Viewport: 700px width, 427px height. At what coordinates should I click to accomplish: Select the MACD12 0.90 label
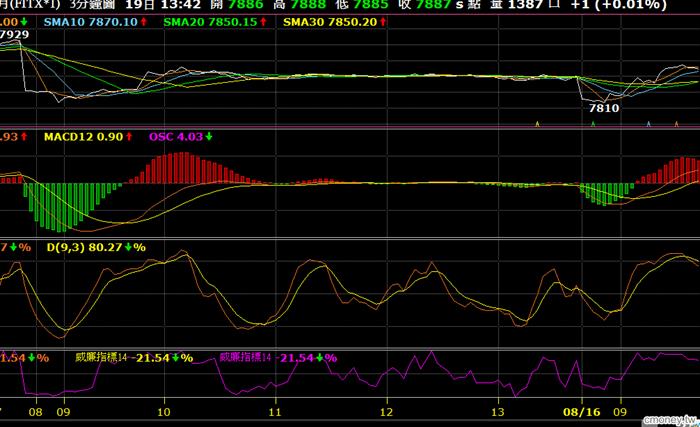tap(88, 137)
